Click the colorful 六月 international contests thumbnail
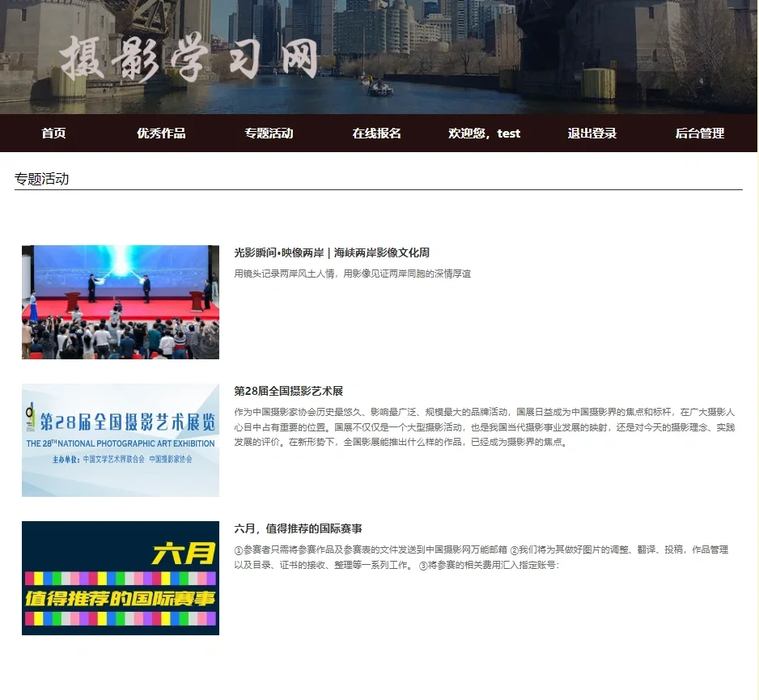Screen dimensions: 759x700 [x=120, y=577]
